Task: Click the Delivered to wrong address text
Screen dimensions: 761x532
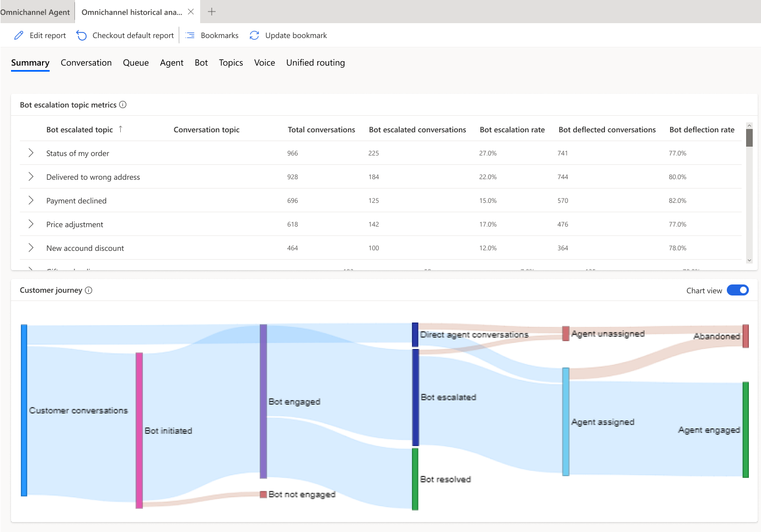Action: point(93,177)
